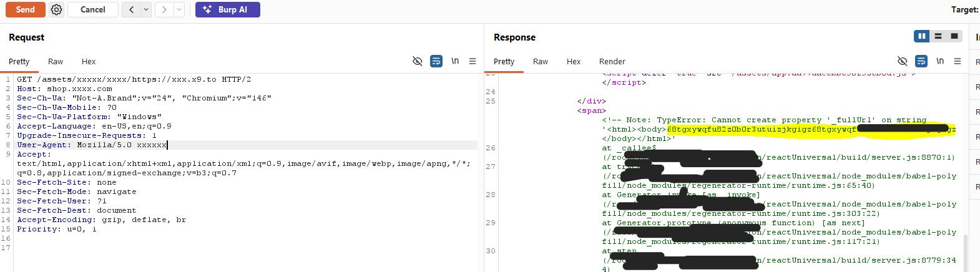Switch Response pane to Hex view

tap(574, 61)
